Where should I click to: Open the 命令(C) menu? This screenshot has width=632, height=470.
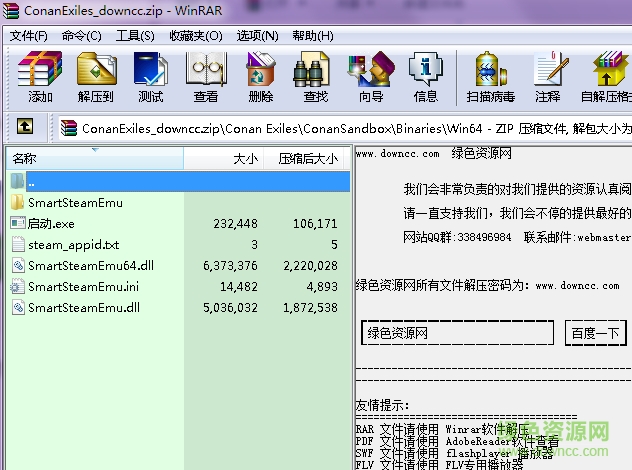tap(82, 36)
